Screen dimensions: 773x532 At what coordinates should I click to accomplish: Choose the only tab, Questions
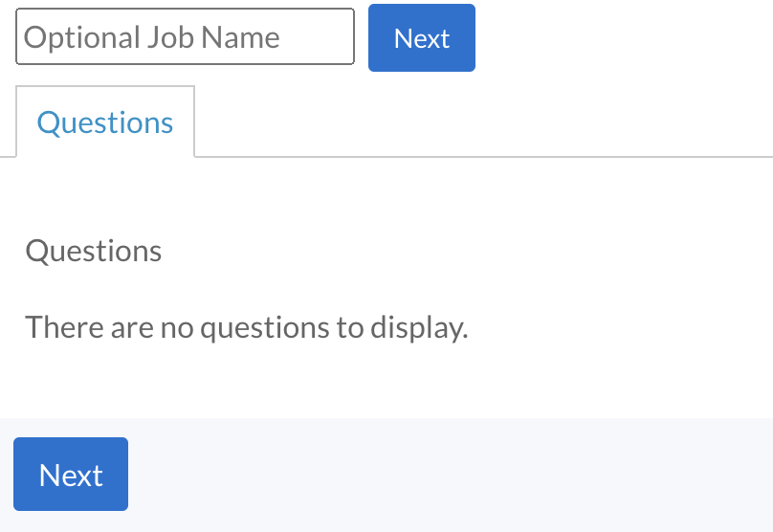pyautogui.click(x=105, y=122)
